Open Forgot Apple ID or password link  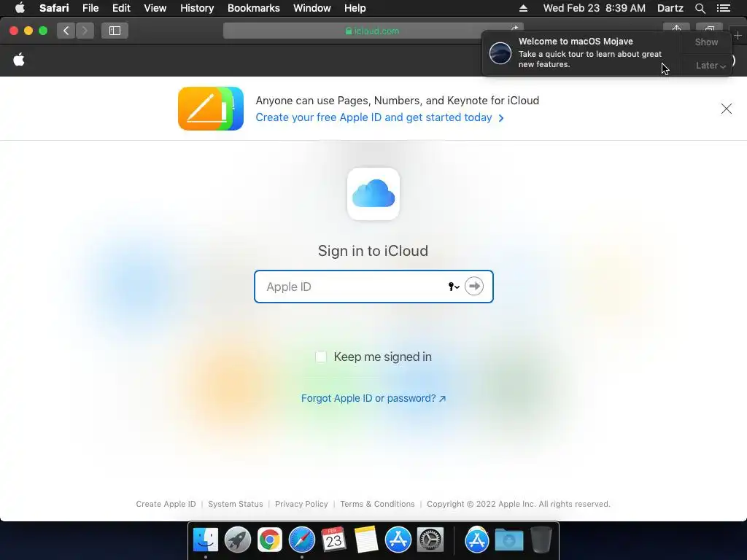coord(373,398)
